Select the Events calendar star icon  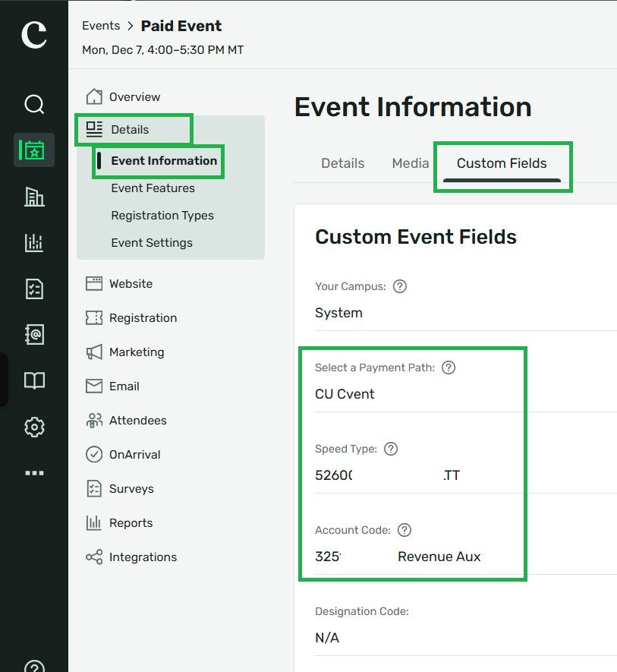34,150
